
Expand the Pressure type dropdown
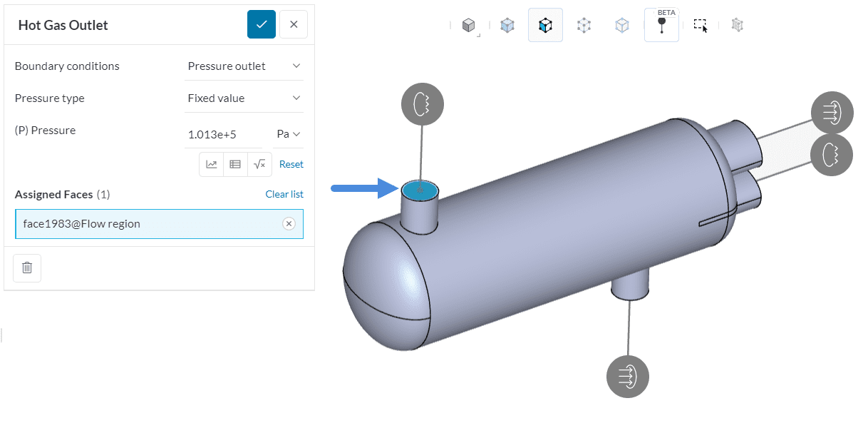tap(244, 98)
